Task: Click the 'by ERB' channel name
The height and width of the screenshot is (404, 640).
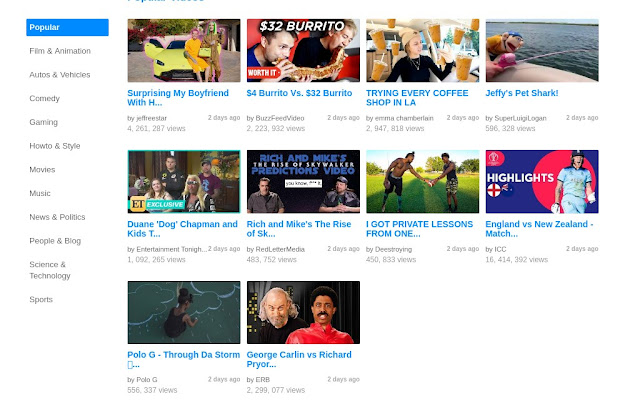Action: click(258, 380)
